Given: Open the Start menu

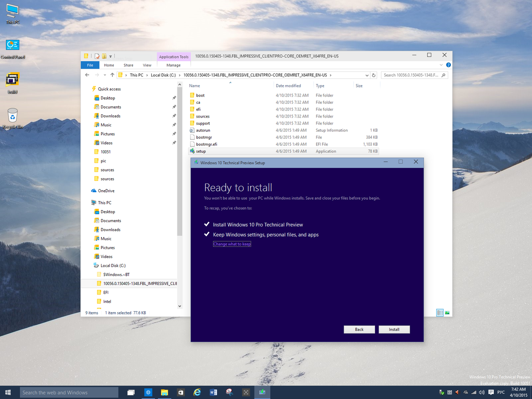Looking at the screenshot, I should tap(8, 392).
